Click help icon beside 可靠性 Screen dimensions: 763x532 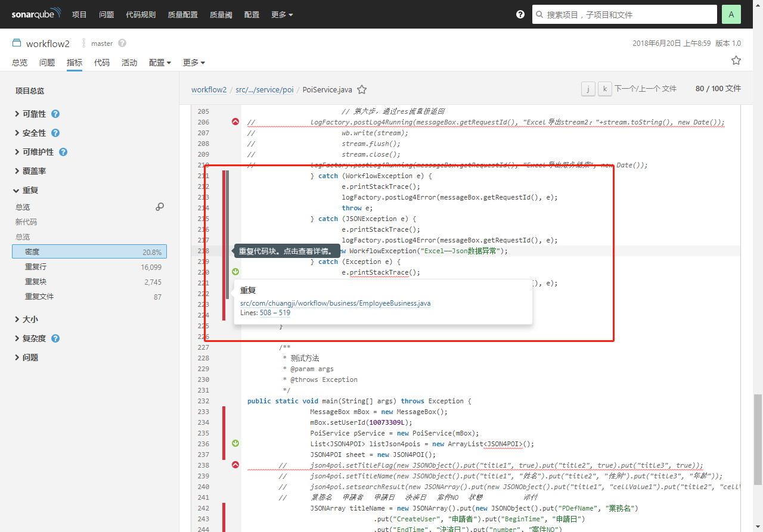click(x=55, y=114)
